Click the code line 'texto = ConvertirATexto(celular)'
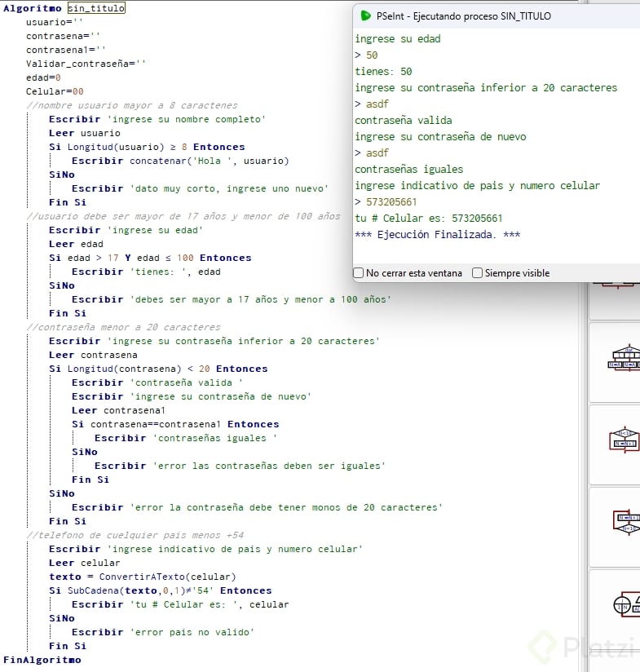 tap(142, 577)
